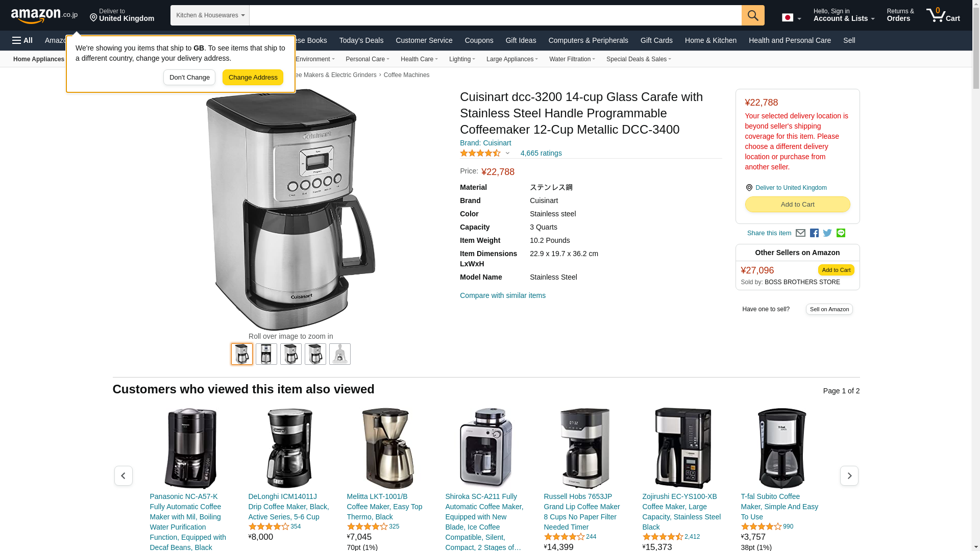Select the fifth product thumbnail image
Screen dimensions: 980x551
point(340,354)
